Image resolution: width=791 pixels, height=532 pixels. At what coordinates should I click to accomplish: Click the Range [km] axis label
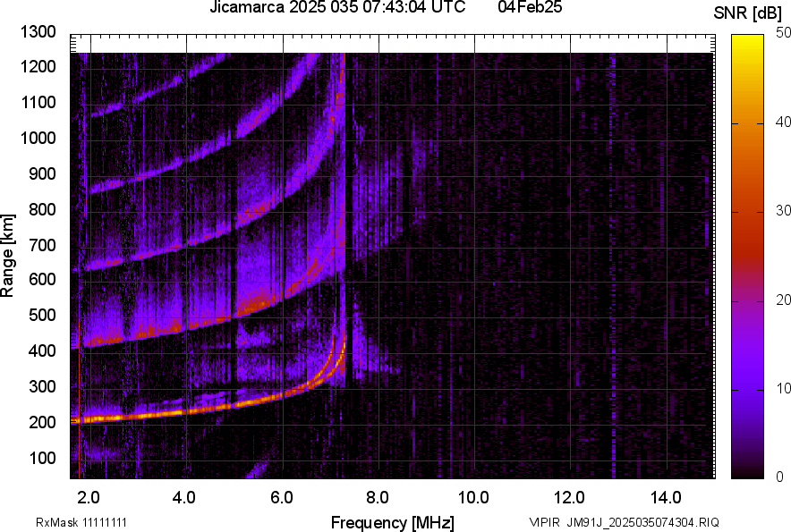pyautogui.click(x=8, y=256)
